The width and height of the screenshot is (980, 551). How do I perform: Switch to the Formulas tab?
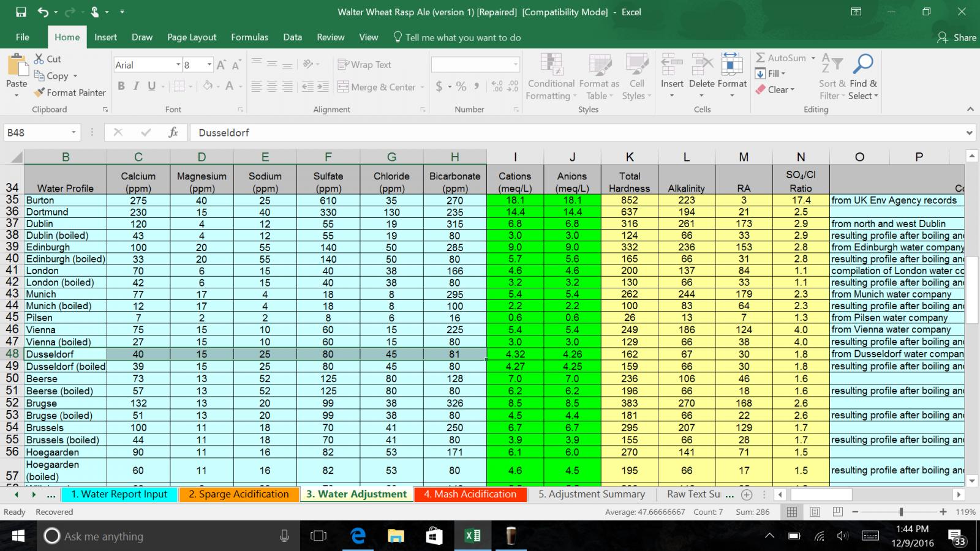[x=249, y=37]
